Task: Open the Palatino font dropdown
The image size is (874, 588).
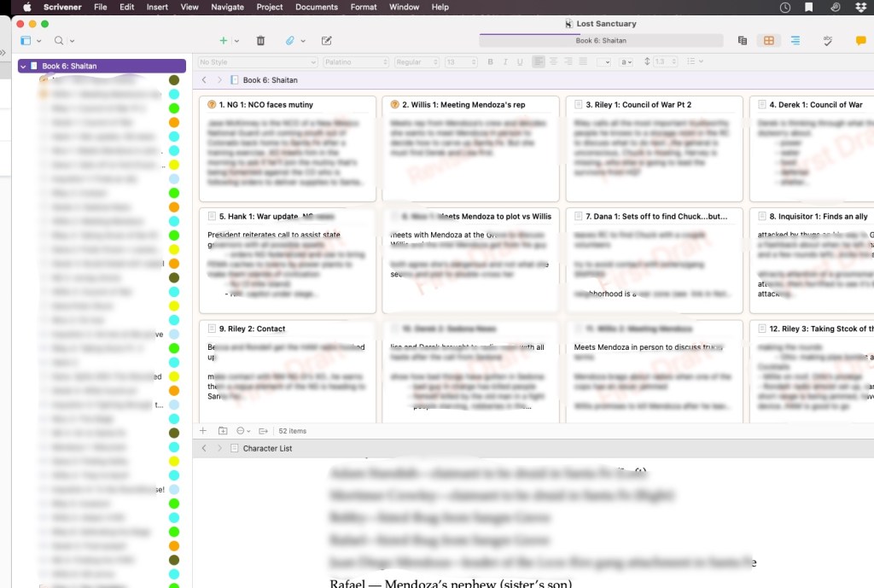Action: pos(355,61)
